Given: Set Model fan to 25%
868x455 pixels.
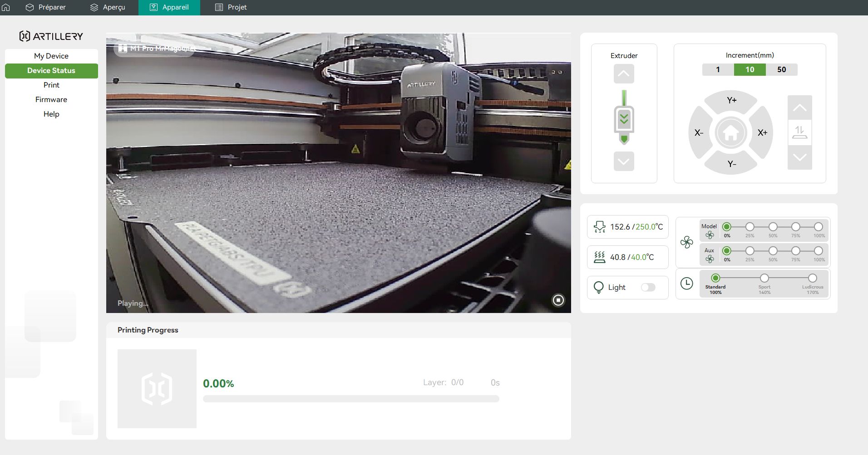Looking at the screenshot, I should click(750, 226).
